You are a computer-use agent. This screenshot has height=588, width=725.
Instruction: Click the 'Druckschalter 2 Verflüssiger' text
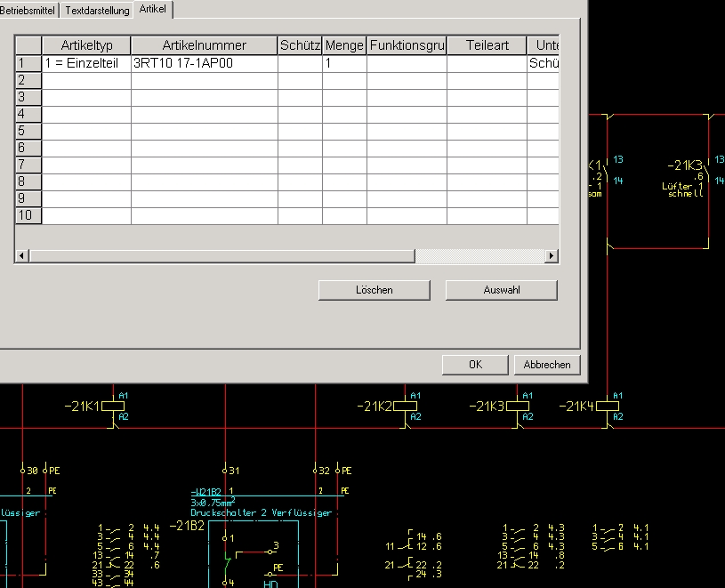click(x=262, y=512)
